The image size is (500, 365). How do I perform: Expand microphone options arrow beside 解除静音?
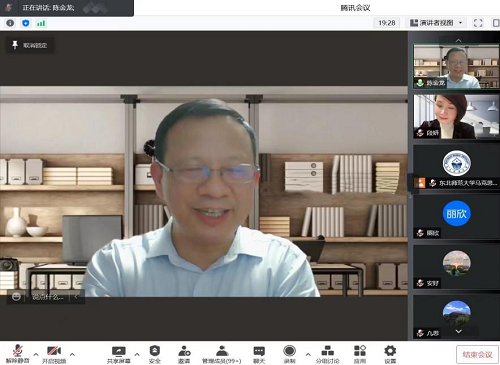coord(36,354)
